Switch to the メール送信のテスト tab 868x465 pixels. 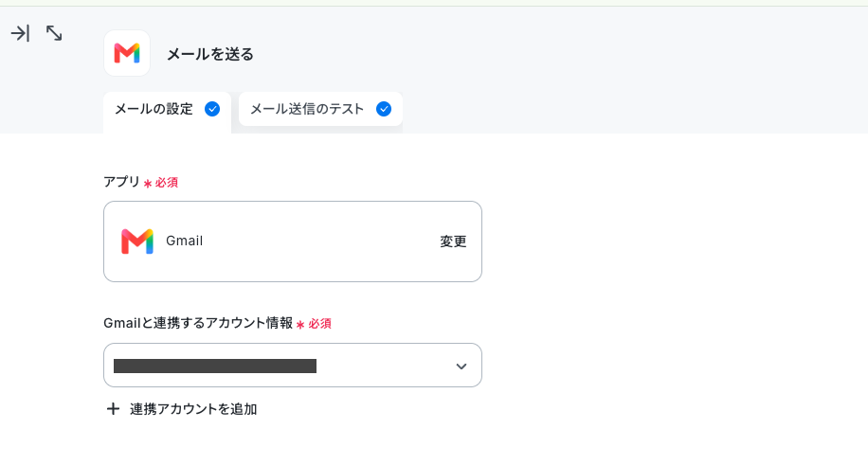point(320,109)
